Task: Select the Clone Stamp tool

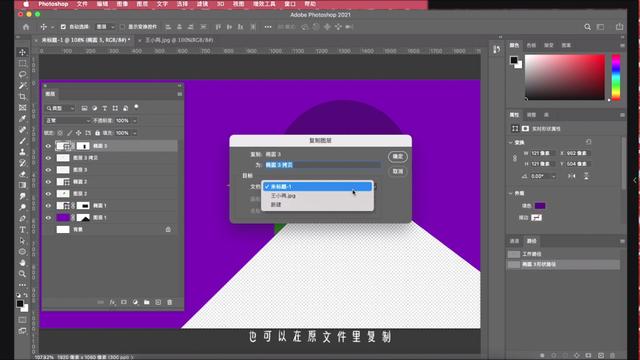Action: coord(22,152)
